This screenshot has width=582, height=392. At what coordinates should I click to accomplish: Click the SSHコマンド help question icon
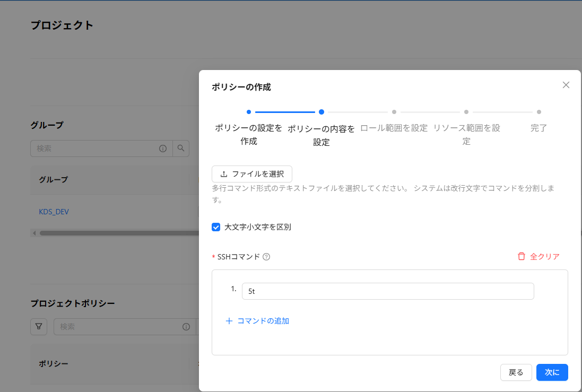(x=266, y=257)
